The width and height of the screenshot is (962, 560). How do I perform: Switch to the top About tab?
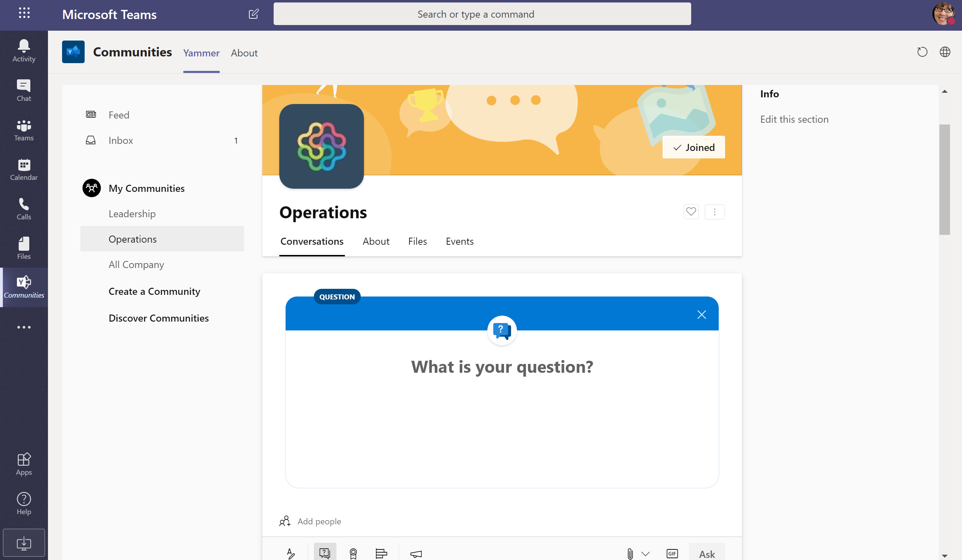244,53
